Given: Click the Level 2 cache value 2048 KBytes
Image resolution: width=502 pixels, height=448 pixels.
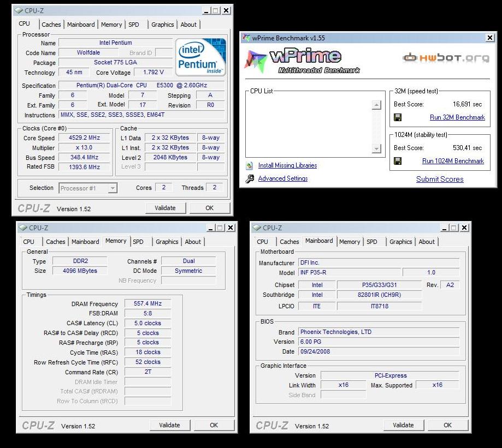Looking at the screenshot, I should (170, 157).
